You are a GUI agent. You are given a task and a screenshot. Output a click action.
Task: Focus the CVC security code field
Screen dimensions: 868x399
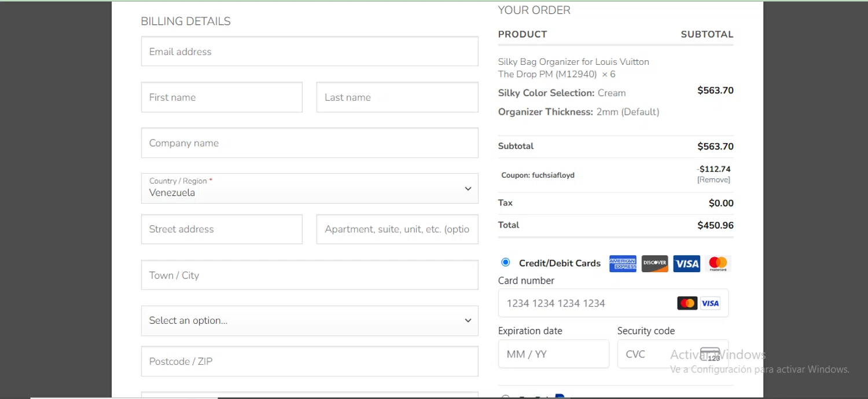673,354
